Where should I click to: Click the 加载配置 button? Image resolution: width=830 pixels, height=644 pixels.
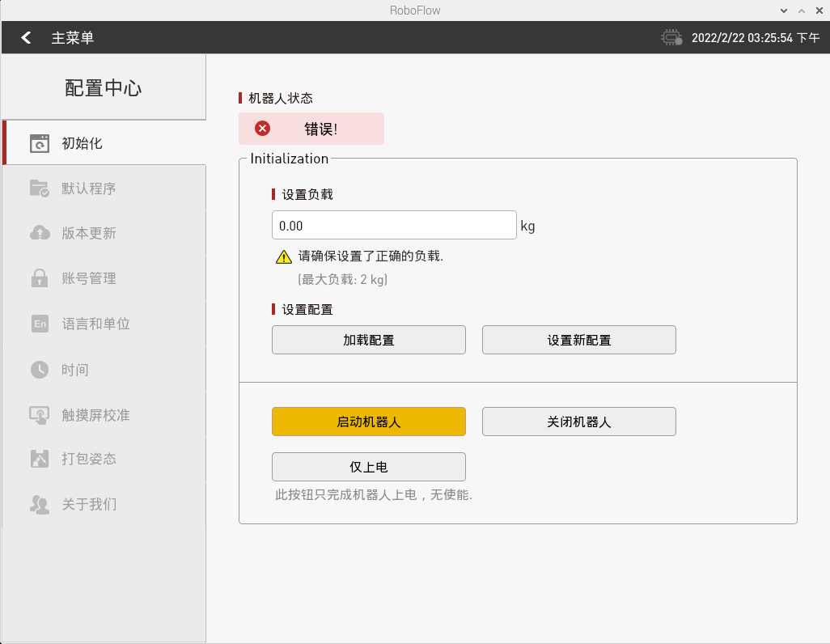[368, 340]
